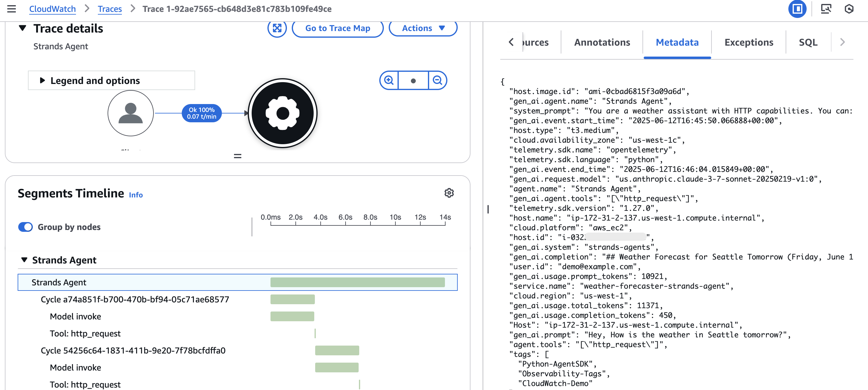Screen dimensions: 868x390
Task: Open the navigation hamburger menu
Action: (12, 9)
